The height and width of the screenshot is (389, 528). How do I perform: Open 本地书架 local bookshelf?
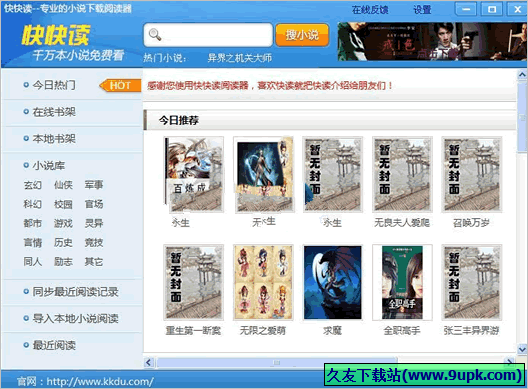coord(54,138)
